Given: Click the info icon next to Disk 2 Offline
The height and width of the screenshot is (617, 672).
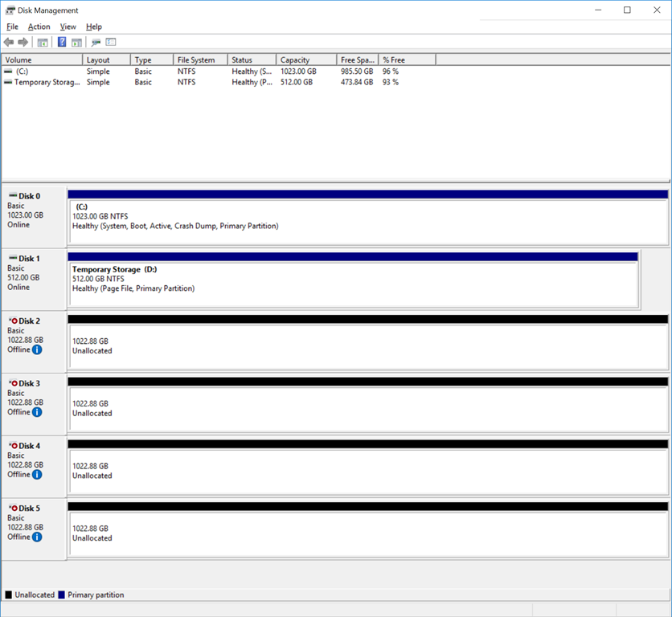Looking at the screenshot, I should (37, 349).
